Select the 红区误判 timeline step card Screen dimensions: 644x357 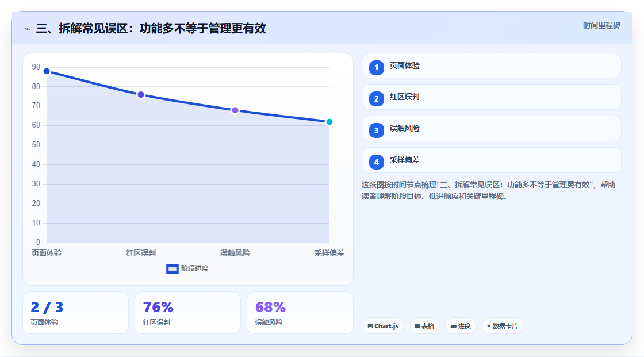point(491,97)
